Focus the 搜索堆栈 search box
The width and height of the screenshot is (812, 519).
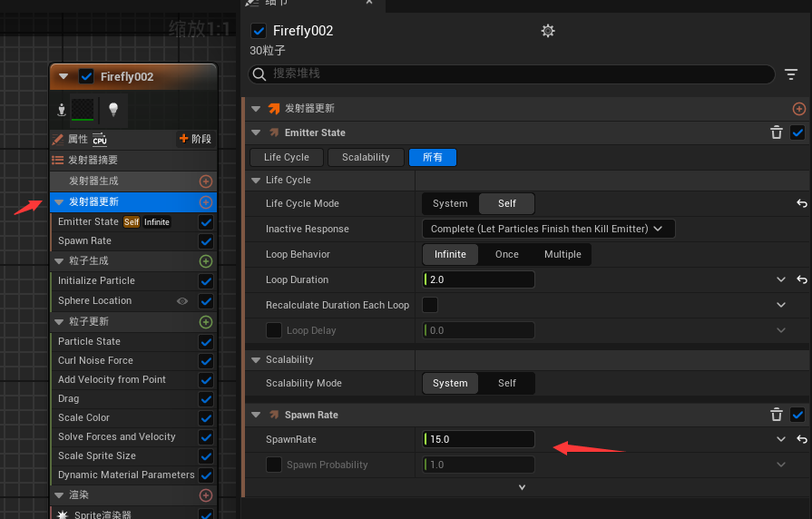tap(512, 74)
